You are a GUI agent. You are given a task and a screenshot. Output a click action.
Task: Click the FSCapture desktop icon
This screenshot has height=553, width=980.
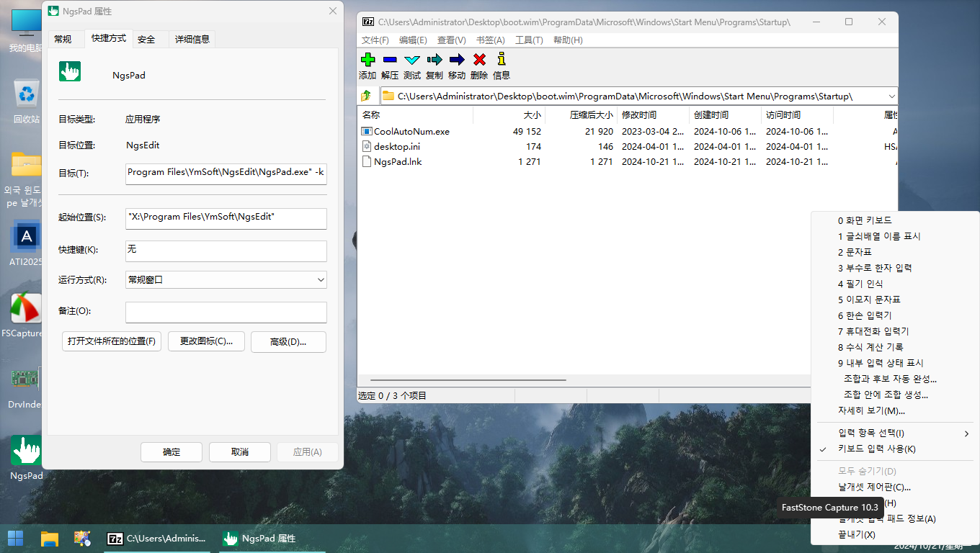coord(27,307)
